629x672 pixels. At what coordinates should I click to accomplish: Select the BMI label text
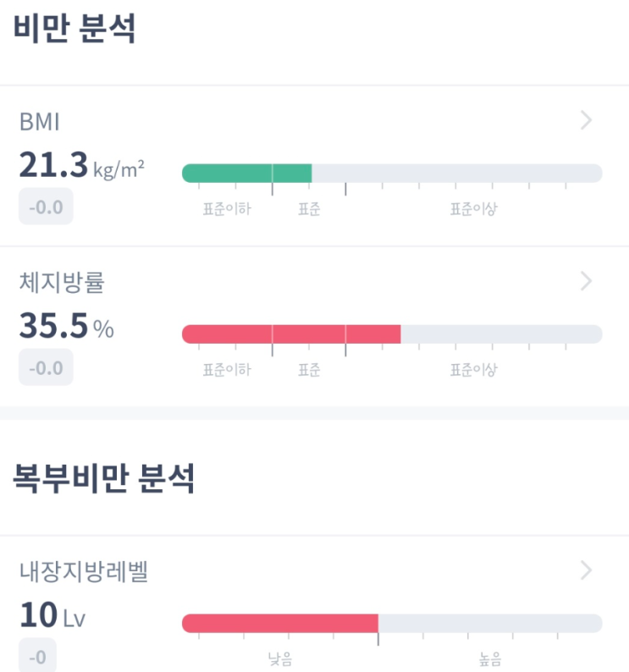point(39,122)
